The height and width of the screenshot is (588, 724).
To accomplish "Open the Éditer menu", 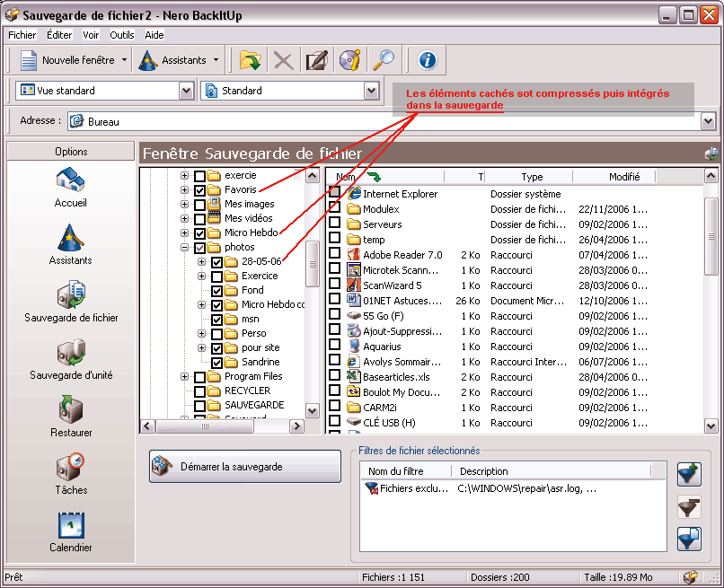I will [59, 35].
